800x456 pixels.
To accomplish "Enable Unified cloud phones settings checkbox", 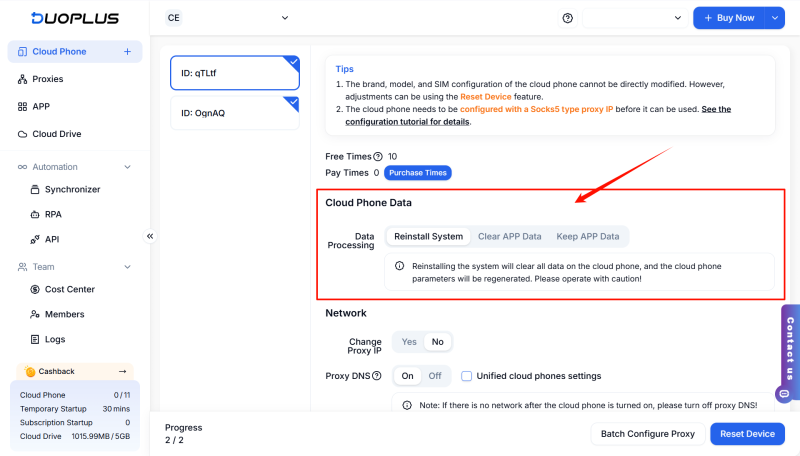I will tap(467, 376).
